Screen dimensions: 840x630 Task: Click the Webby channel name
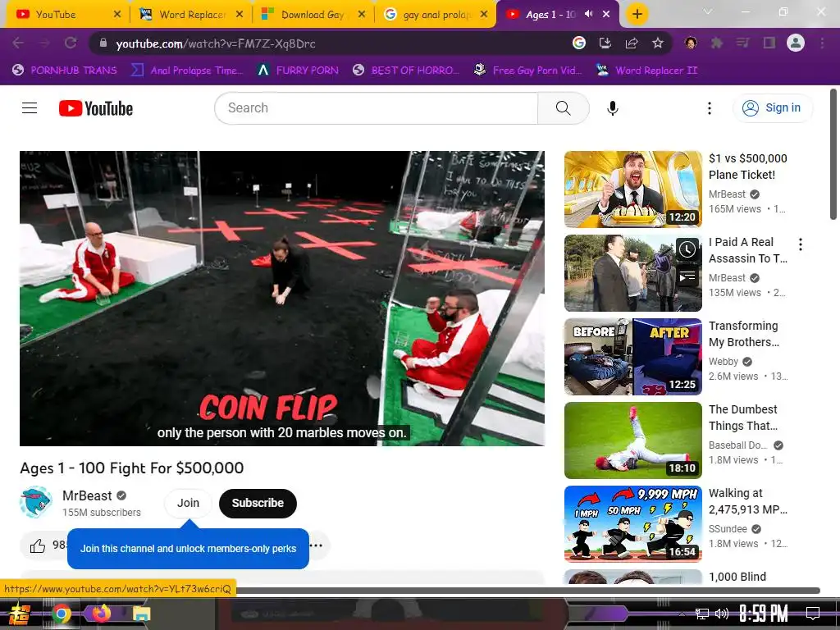tap(724, 362)
